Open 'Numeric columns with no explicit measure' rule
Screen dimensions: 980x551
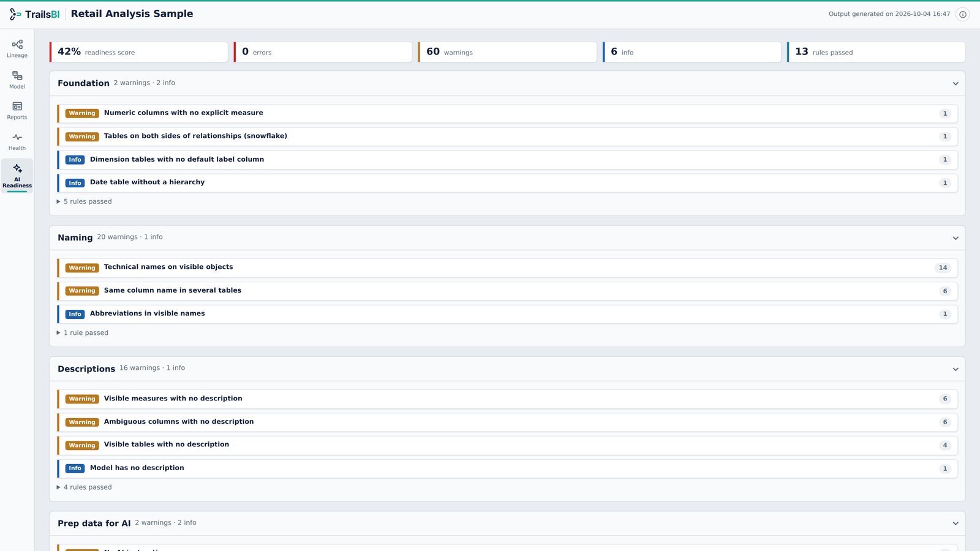(x=507, y=113)
